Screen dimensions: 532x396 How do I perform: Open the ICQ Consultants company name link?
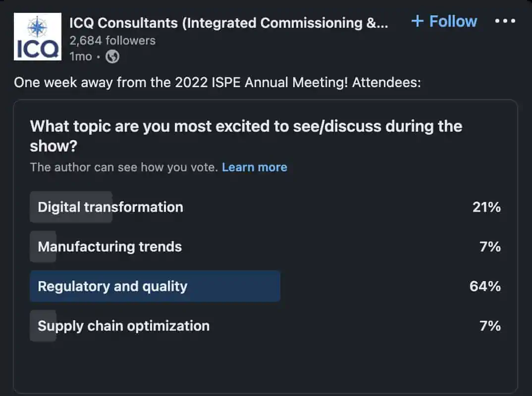229,23
